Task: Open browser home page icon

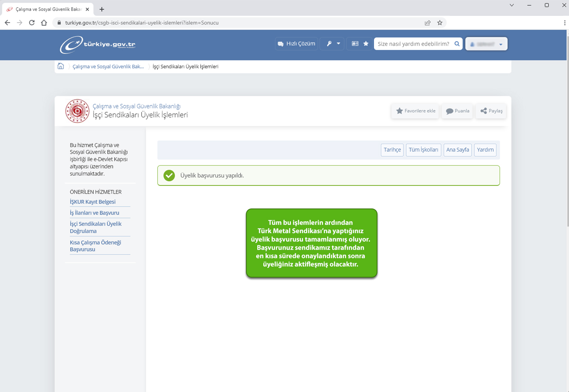Action: click(x=44, y=23)
